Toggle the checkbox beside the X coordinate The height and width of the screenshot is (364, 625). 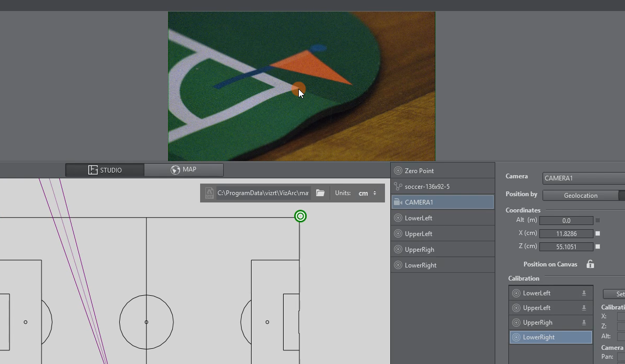(598, 233)
